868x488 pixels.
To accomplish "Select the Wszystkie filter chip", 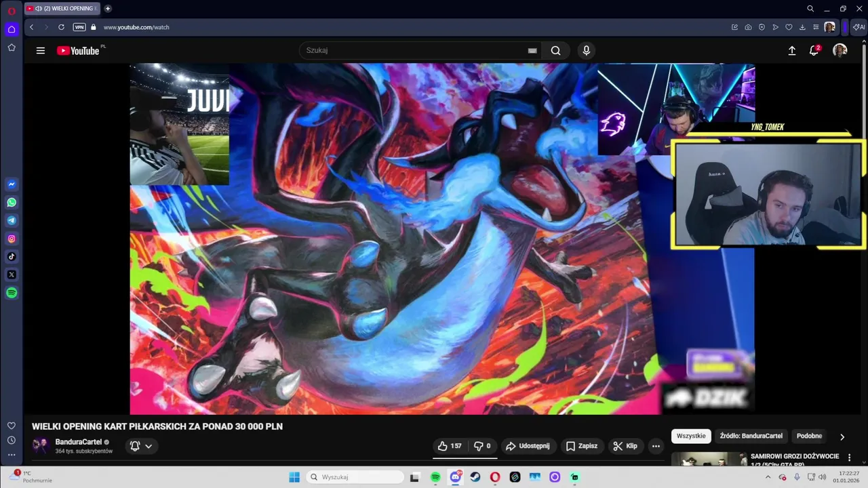I will coord(691,436).
